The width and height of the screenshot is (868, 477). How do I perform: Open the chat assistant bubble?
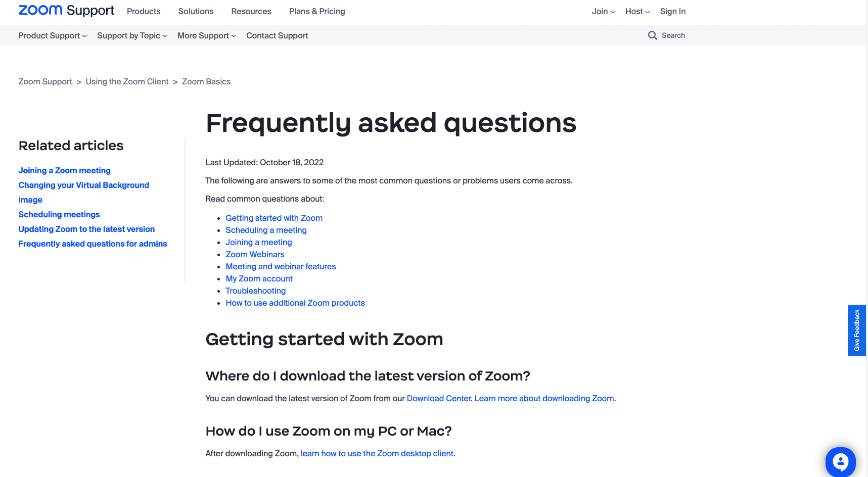point(840,462)
